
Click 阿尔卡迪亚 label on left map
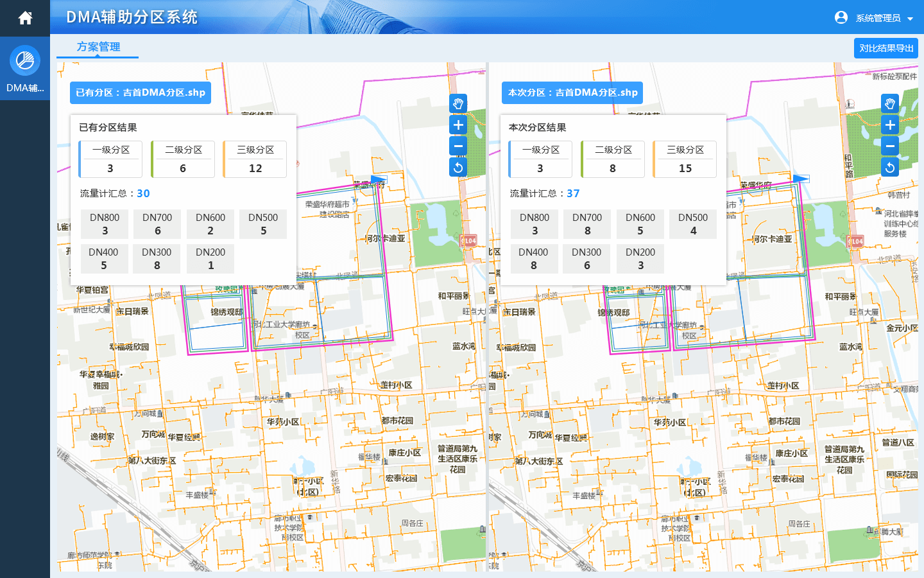click(x=386, y=238)
